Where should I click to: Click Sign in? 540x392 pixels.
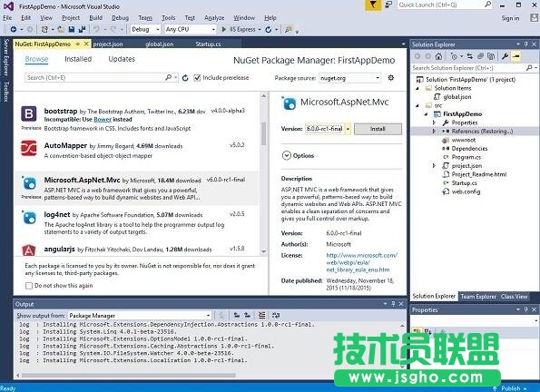click(510, 18)
